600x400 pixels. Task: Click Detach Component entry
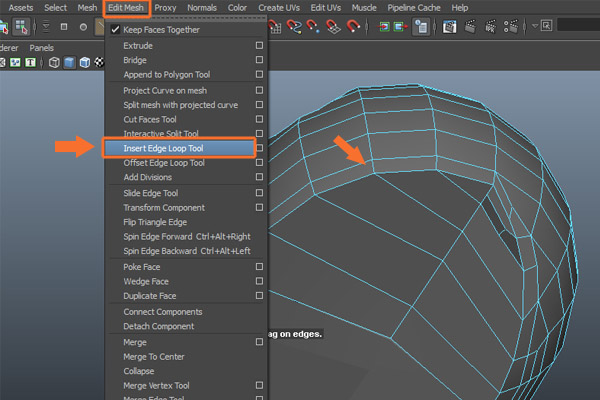click(158, 327)
